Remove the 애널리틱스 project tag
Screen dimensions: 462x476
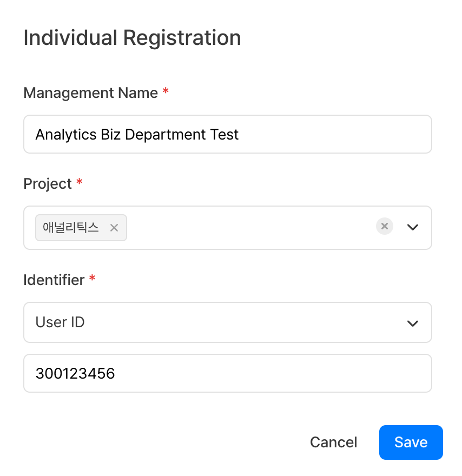pyautogui.click(x=114, y=228)
